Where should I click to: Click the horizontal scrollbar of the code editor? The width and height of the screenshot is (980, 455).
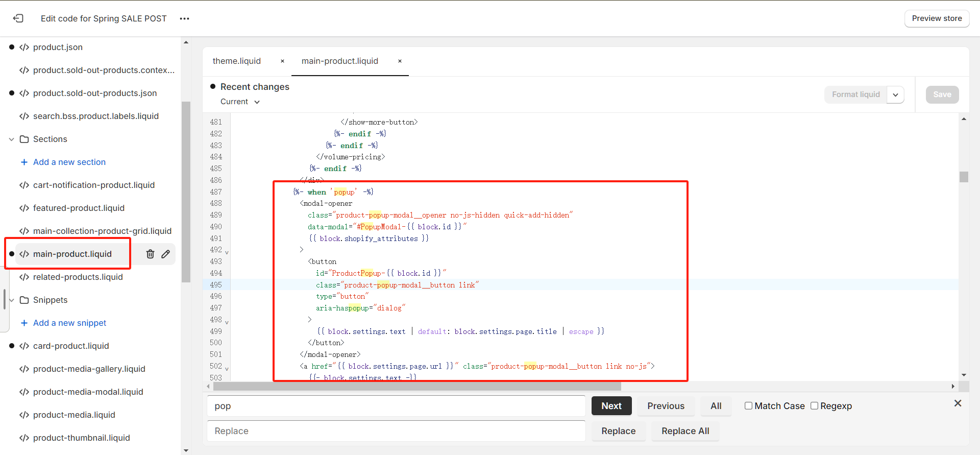tap(416, 387)
